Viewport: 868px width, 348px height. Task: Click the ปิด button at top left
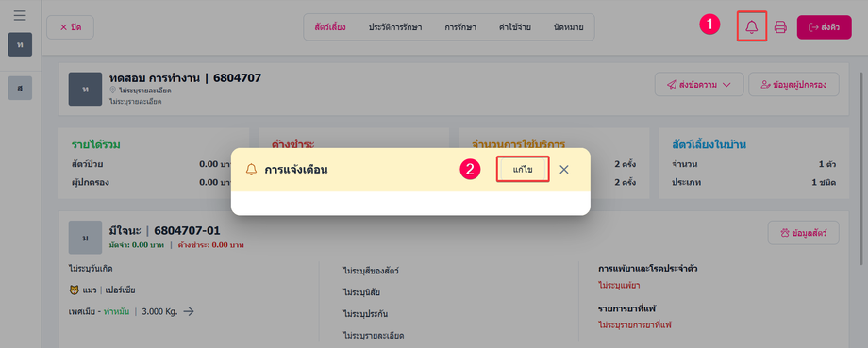(x=71, y=27)
